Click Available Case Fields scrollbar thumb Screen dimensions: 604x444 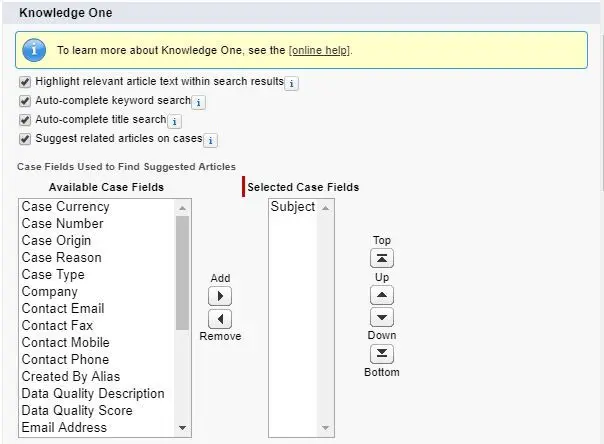(182, 273)
